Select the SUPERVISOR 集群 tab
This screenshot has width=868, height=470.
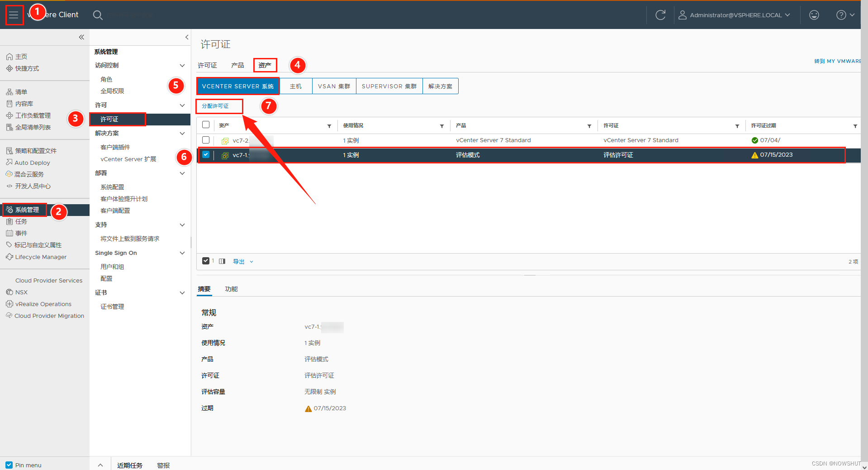point(389,86)
